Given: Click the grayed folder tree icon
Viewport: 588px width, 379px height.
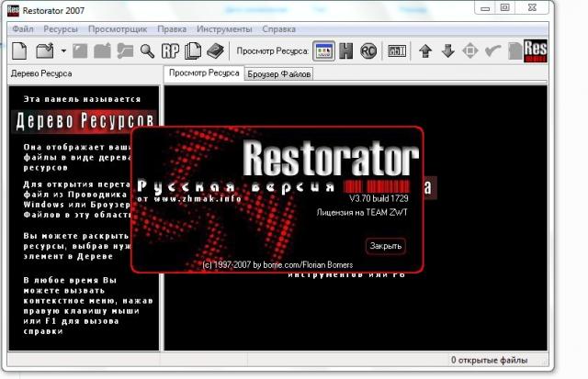Looking at the screenshot, I should point(125,51).
